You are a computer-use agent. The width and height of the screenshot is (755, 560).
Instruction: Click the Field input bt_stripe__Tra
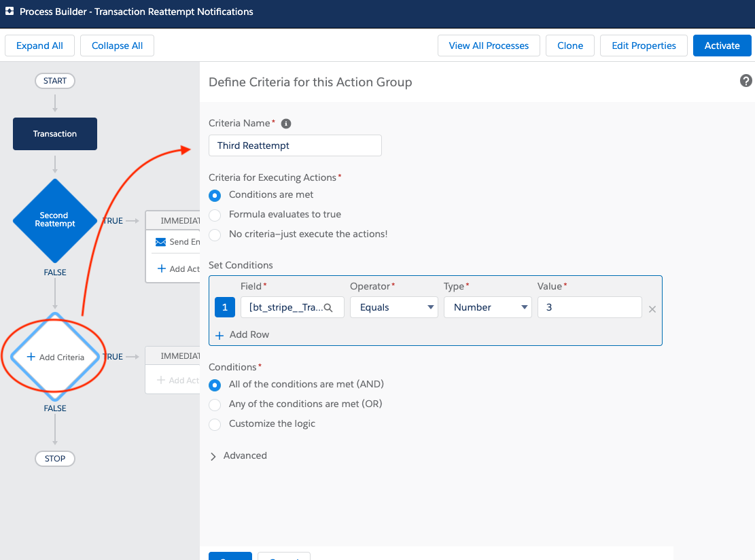coord(292,307)
